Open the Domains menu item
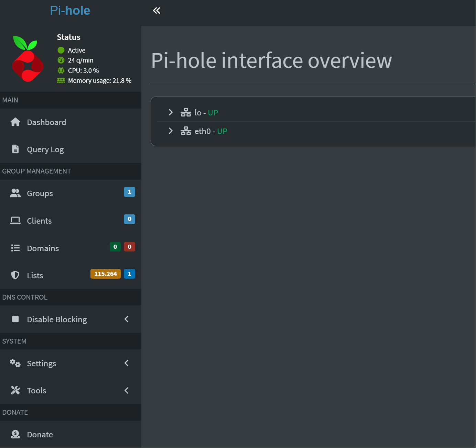This screenshot has height=448, width=476. [x=43, y=248]
